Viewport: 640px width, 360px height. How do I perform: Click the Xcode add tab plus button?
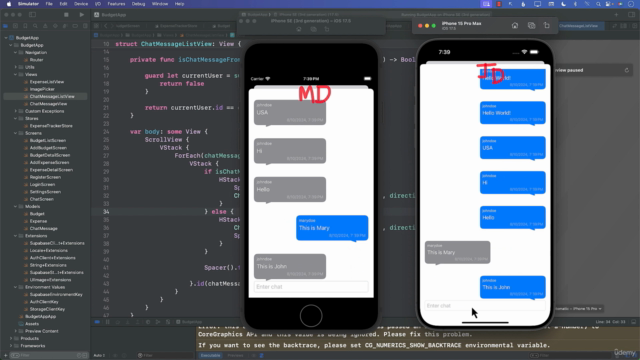[x=616, y=15]
